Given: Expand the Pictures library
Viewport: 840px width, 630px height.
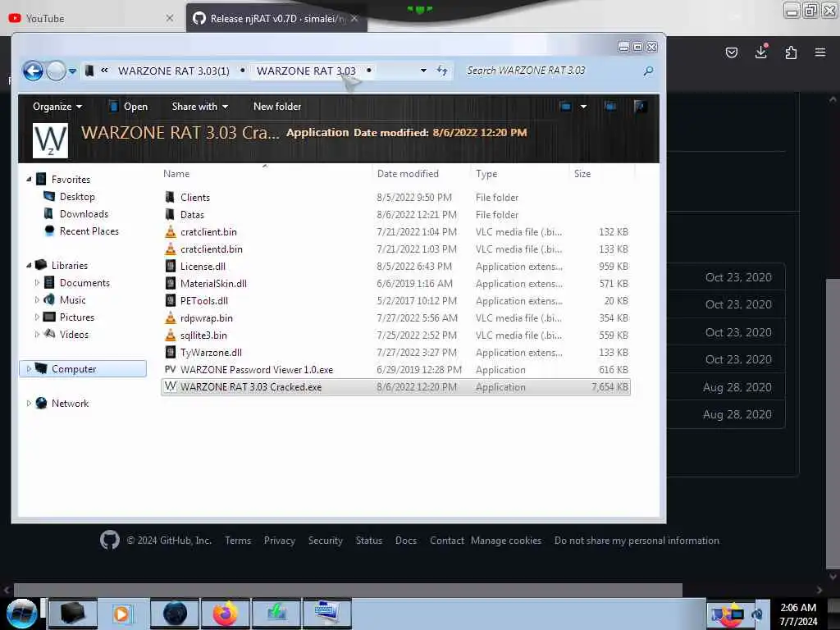Looking at the screenshot, I should coord(37,317).
